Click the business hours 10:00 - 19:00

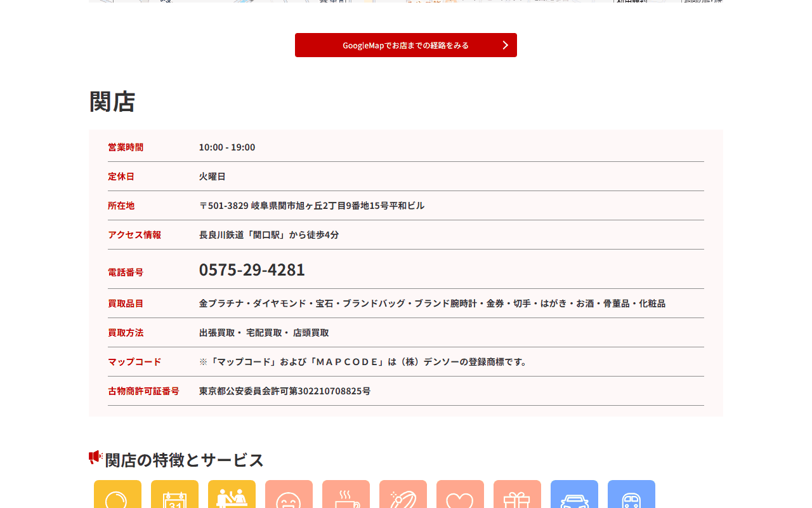pos(227,147)
